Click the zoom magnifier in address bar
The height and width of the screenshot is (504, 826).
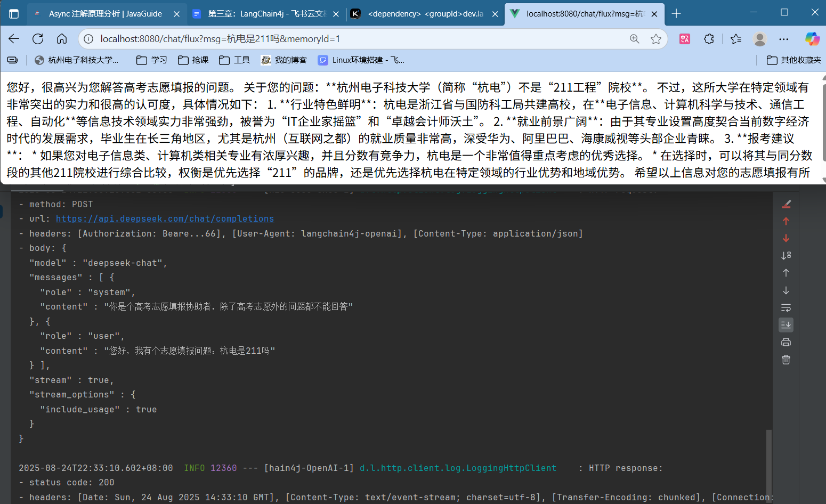634,39
